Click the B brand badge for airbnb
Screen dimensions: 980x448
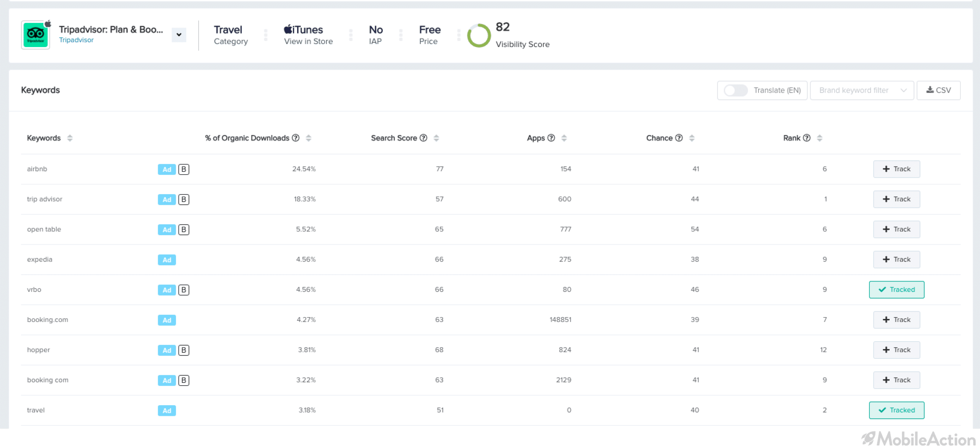point(184,169)
